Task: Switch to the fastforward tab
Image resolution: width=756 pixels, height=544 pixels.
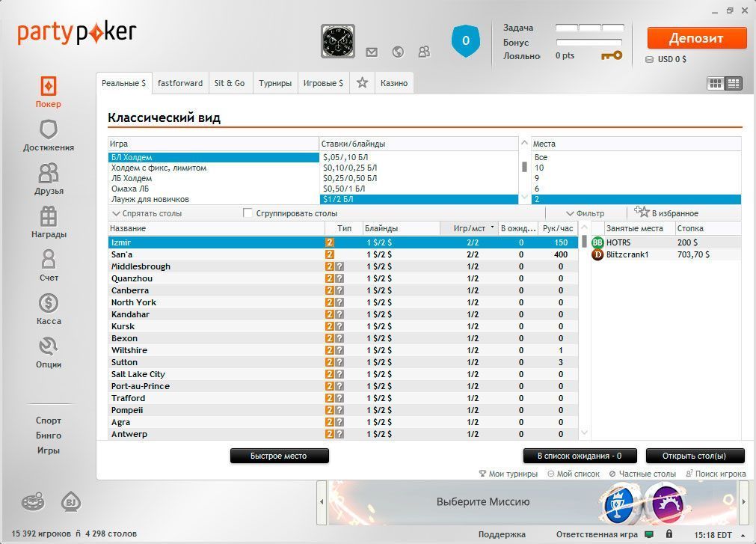Action: coord(180,83)
